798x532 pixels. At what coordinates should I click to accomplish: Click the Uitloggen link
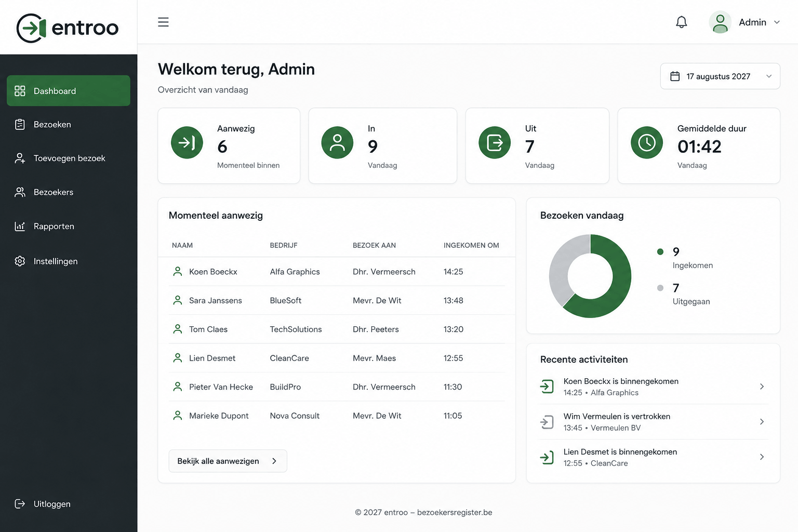(x=52, y=504)
